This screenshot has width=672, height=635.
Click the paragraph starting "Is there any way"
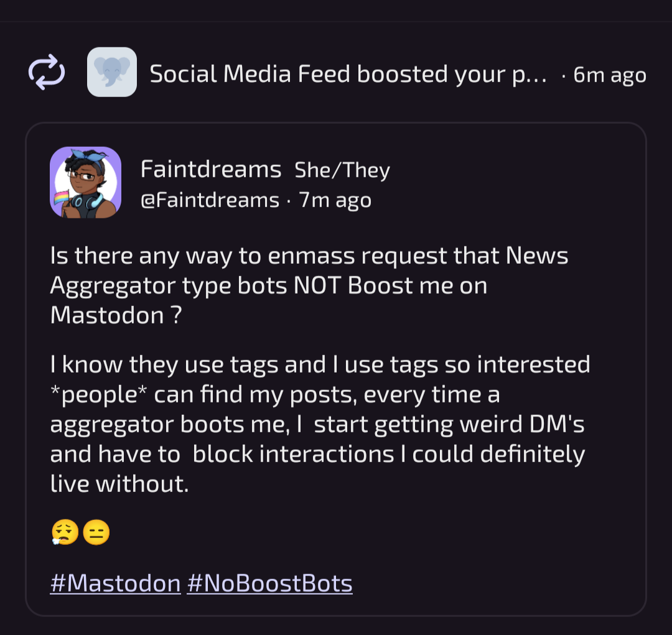(x=309, y=285)
